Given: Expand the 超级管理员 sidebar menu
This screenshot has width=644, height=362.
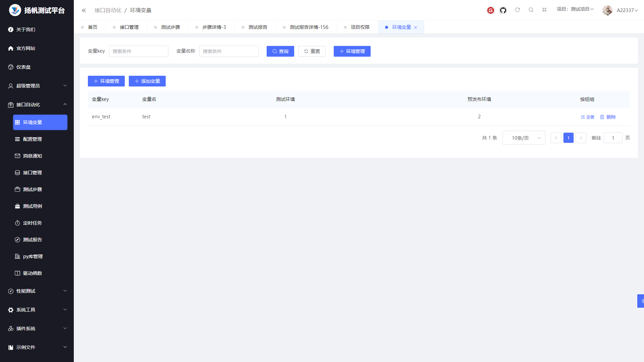Looking at the screenshot, I should [x=37, y=86].
